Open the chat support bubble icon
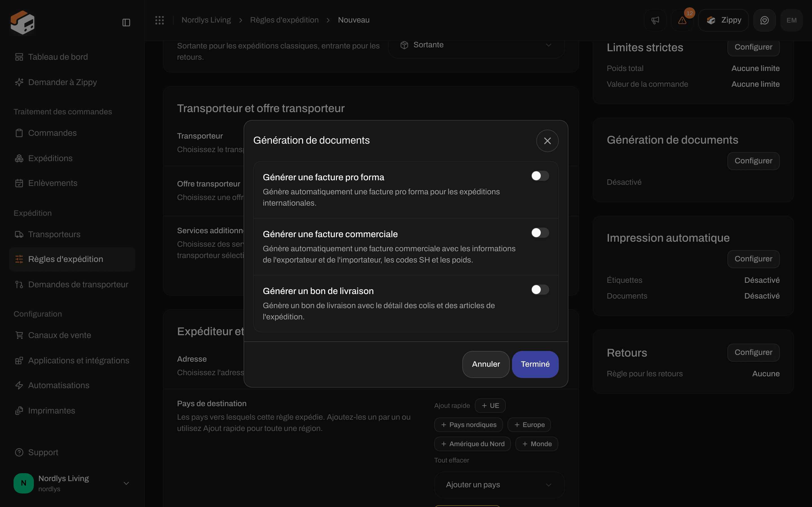The width and height of the screenshot is (812, 507). tap(764, 20)
